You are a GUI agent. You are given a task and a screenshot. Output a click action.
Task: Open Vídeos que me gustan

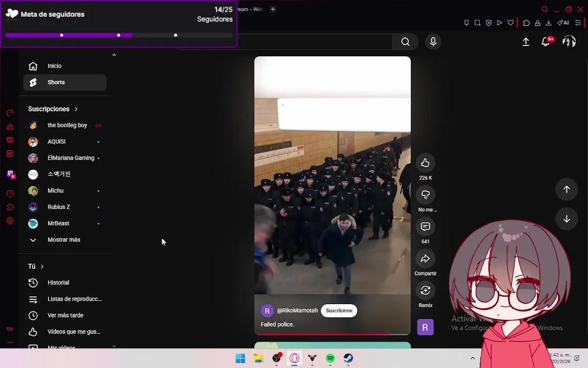coord(65,332)
